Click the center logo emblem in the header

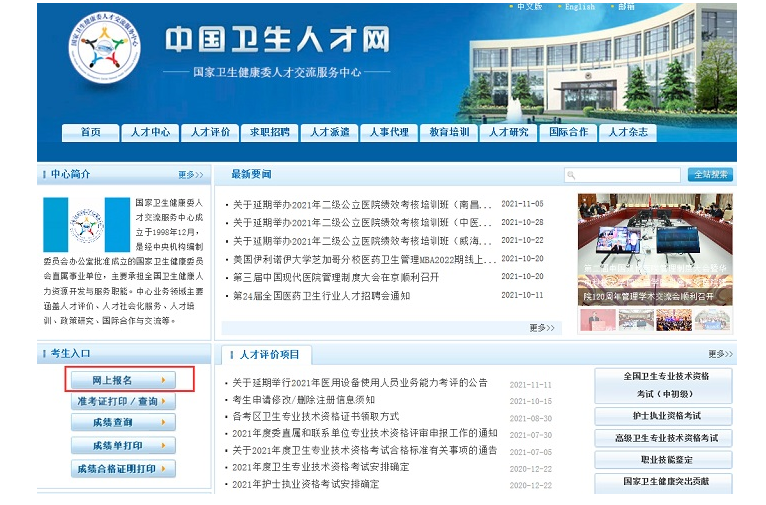104,47
